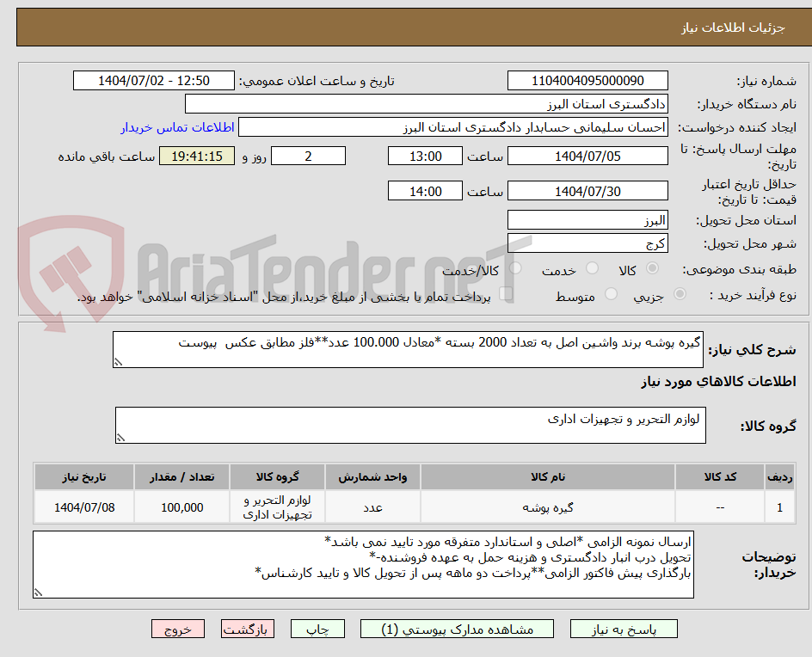812x657 pixels.
Task: Click the 19:41:15 countdown timer field
Action: coord(196,156)
